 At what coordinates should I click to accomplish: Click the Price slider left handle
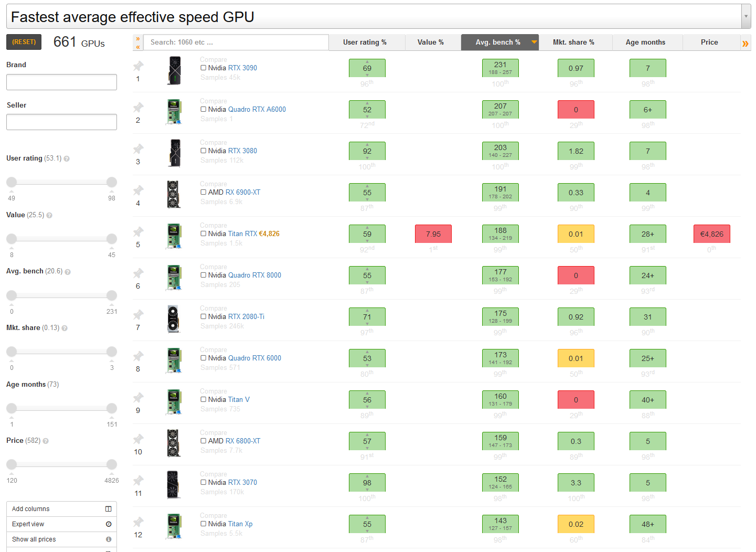pyautogui.click(x=12, y=464)
